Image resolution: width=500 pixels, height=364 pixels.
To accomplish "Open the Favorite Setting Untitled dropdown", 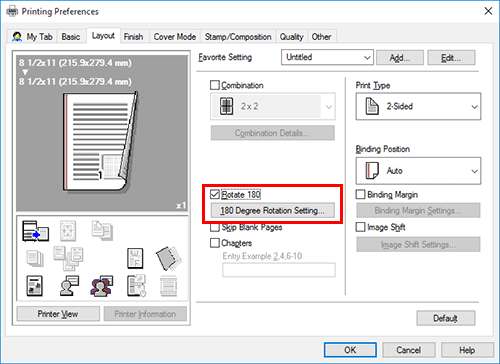I will click(327, 57).
